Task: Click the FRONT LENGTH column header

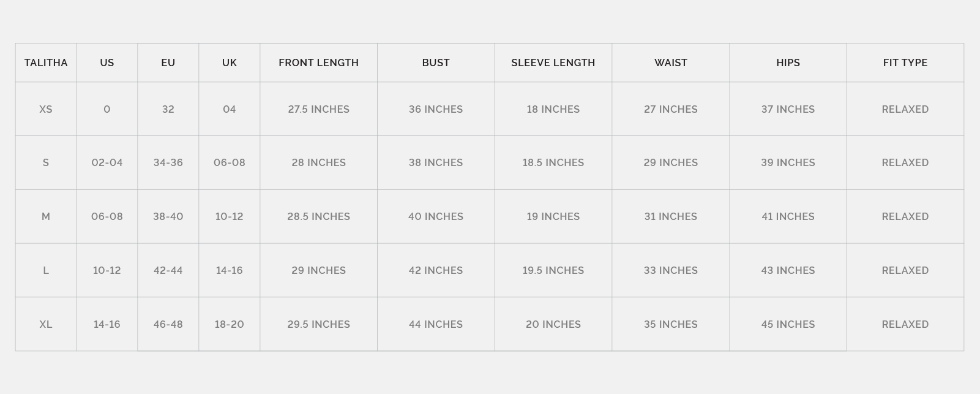Action: point(318,63)
